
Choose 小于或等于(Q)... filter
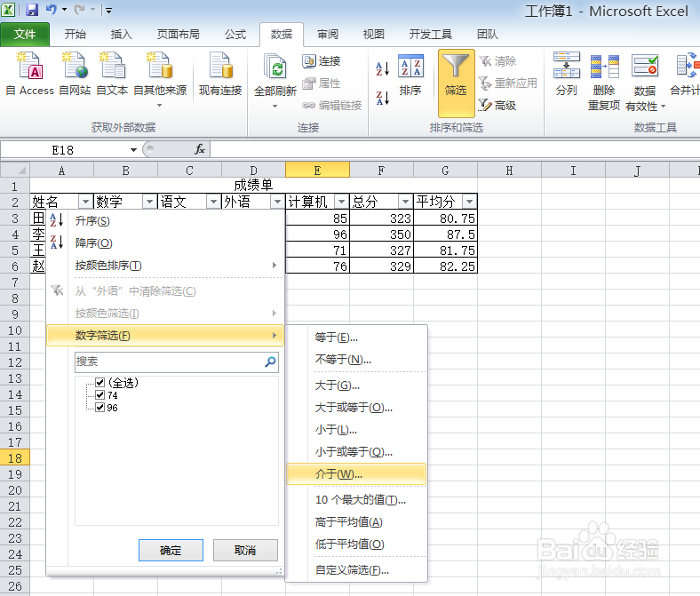(x=356, y=452)
